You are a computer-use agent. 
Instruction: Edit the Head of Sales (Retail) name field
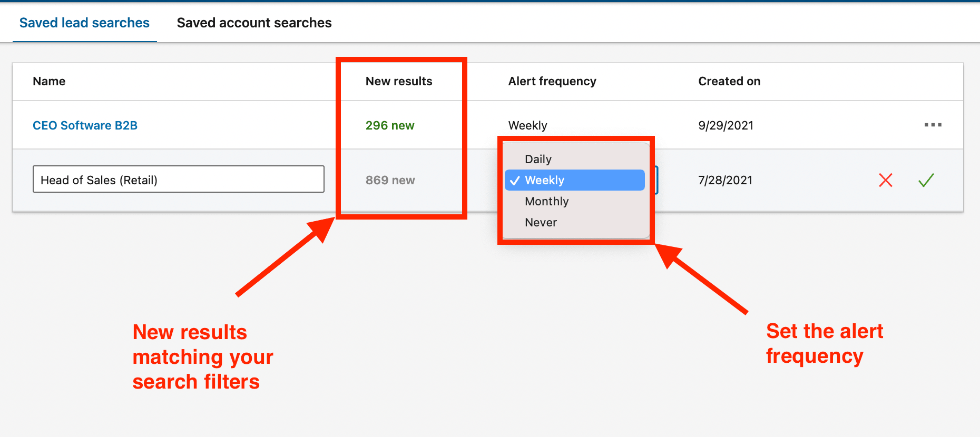tap(178, 180)
